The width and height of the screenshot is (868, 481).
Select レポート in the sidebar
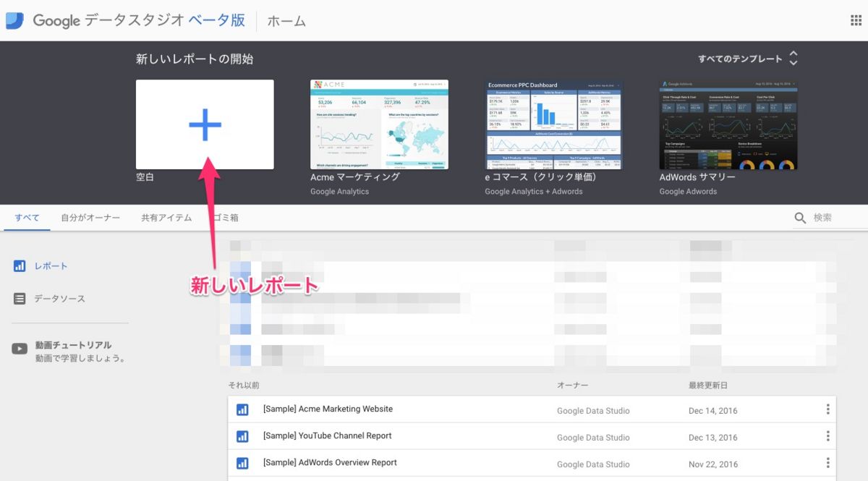click(51, 266)
